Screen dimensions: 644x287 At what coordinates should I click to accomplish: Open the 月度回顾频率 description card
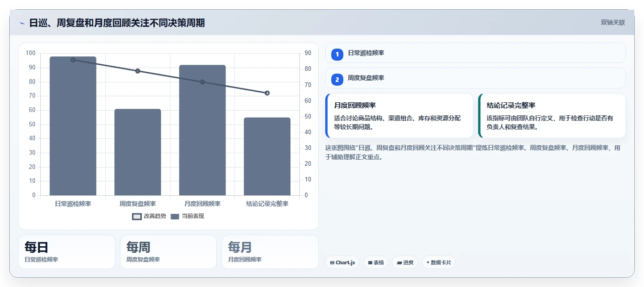(399, 116)
